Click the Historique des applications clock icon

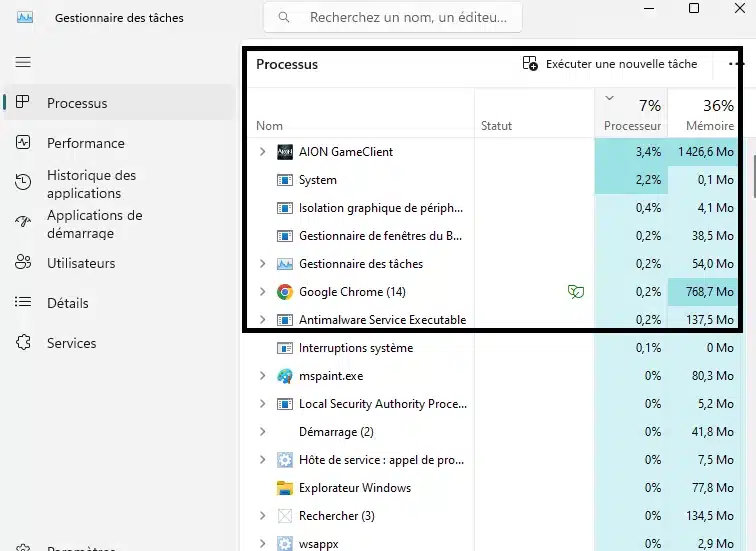[x=23, y=182]
